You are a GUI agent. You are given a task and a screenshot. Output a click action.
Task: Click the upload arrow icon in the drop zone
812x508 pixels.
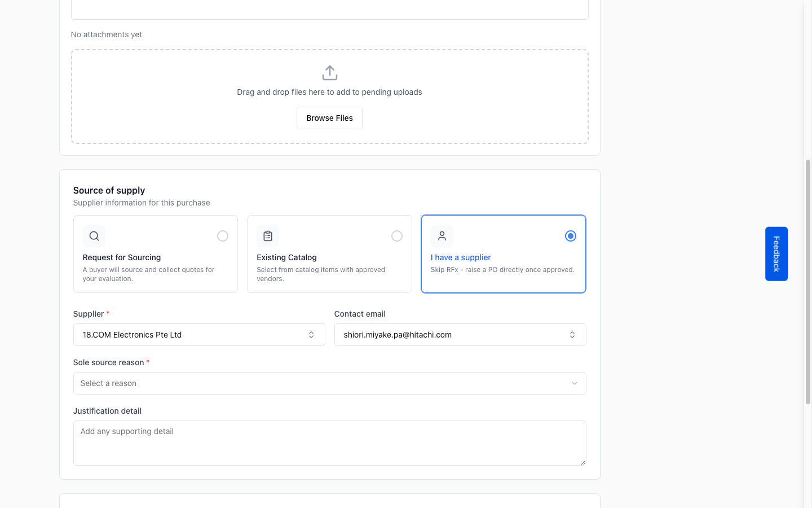pyautogui.click(x=330, y=73)
